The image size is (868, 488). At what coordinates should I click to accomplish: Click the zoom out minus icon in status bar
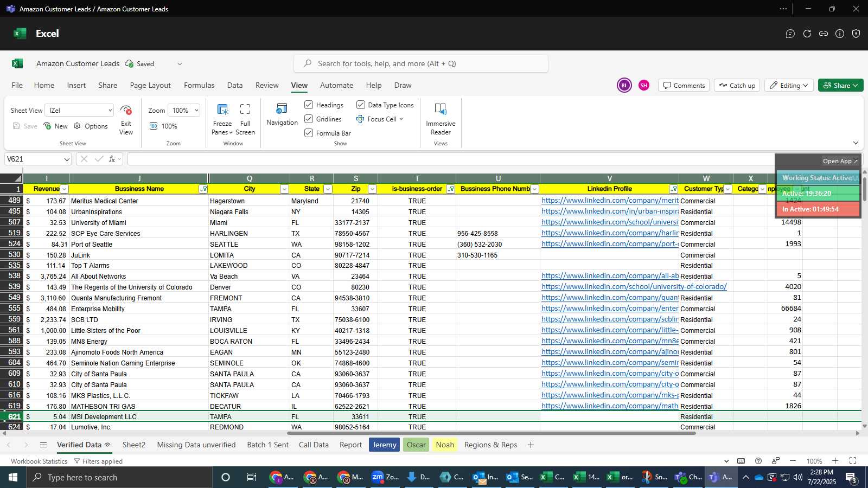[793, 461]
